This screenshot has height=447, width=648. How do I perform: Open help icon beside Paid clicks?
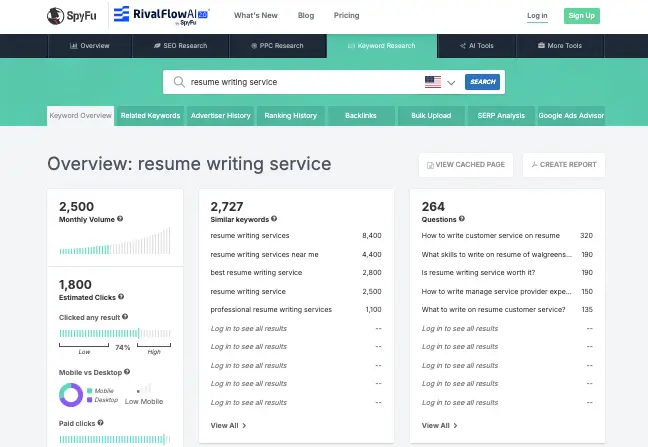(x=100, y=423)
